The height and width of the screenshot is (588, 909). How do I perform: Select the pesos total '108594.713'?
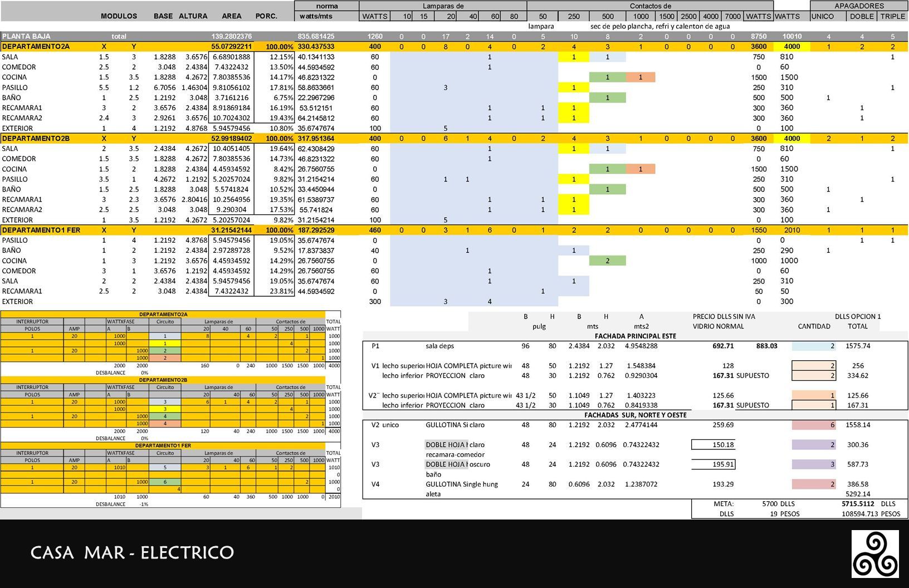(x=859, y=514)
